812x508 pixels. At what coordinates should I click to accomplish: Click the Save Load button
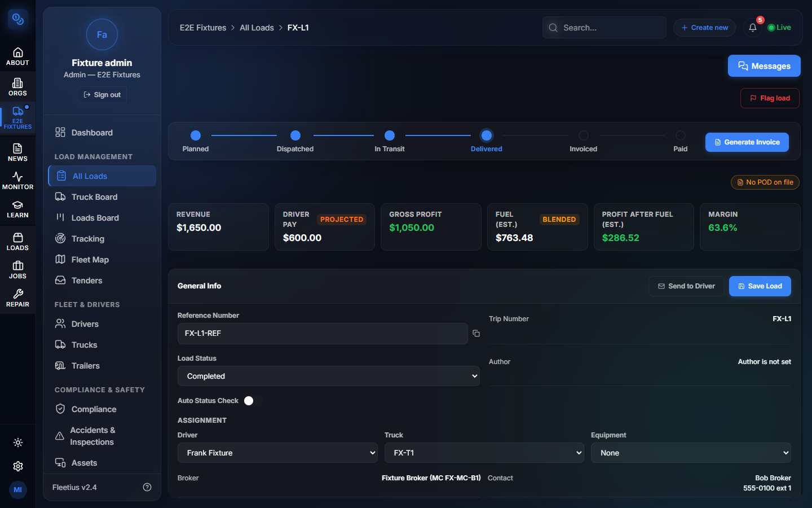(760, 286)
